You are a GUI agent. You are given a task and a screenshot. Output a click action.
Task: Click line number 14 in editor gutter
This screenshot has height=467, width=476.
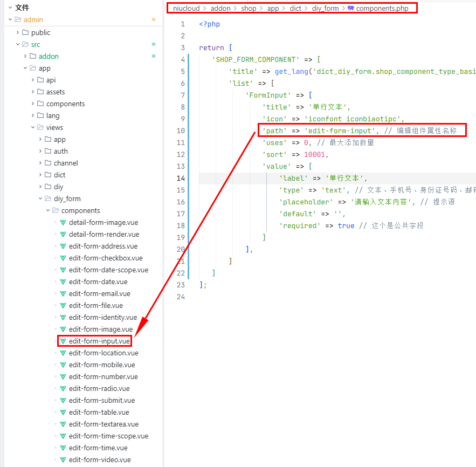[181, 178]
